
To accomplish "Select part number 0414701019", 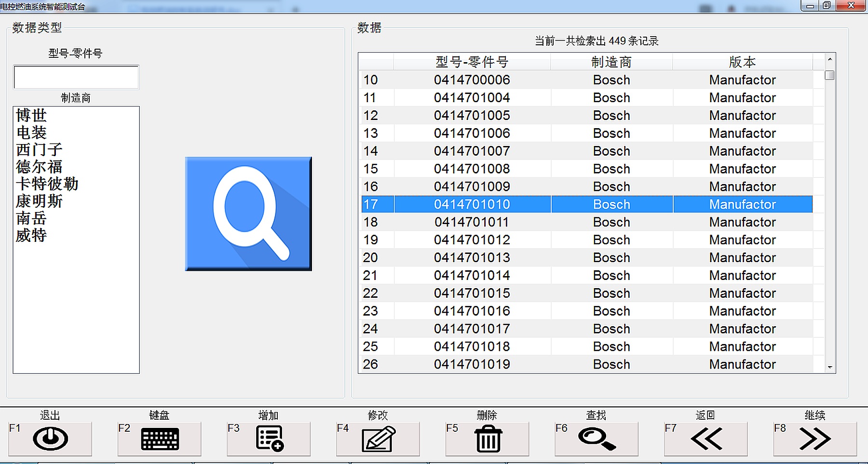I will coord(472,364).
